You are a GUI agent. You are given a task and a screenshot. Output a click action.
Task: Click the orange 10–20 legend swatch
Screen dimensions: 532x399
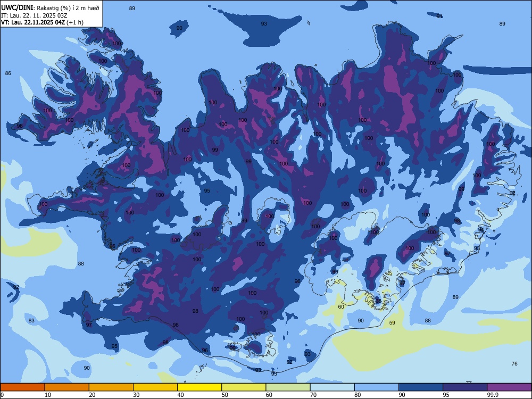click(67, 387)
